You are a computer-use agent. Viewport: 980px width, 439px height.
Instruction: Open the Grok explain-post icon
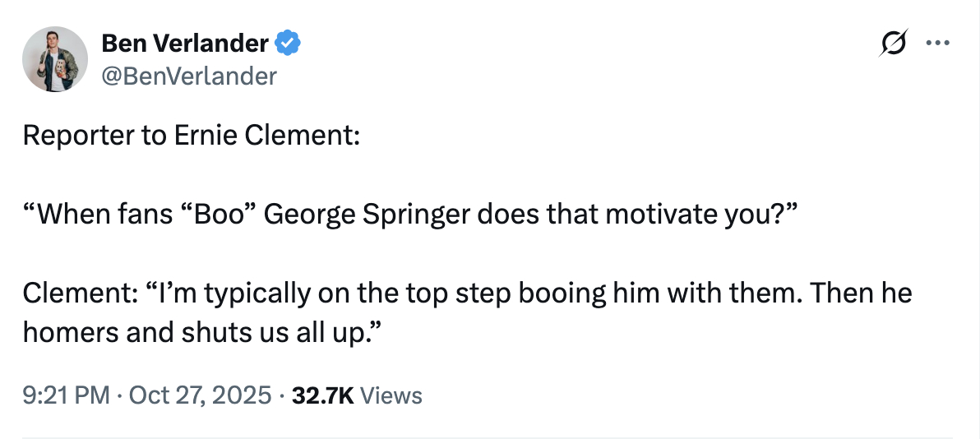(x=893, y=44)
